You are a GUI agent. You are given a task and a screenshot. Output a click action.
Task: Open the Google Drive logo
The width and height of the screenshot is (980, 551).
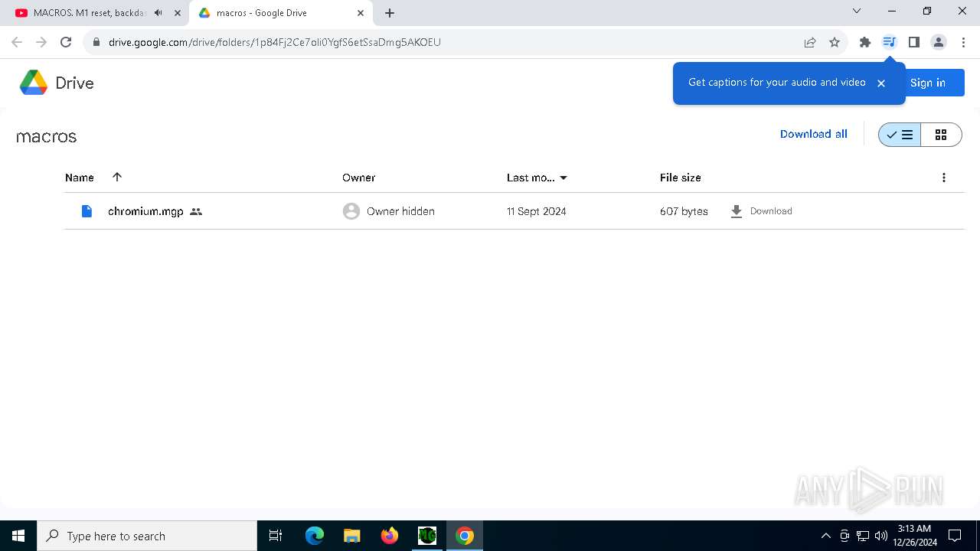(x=34, y=83)
